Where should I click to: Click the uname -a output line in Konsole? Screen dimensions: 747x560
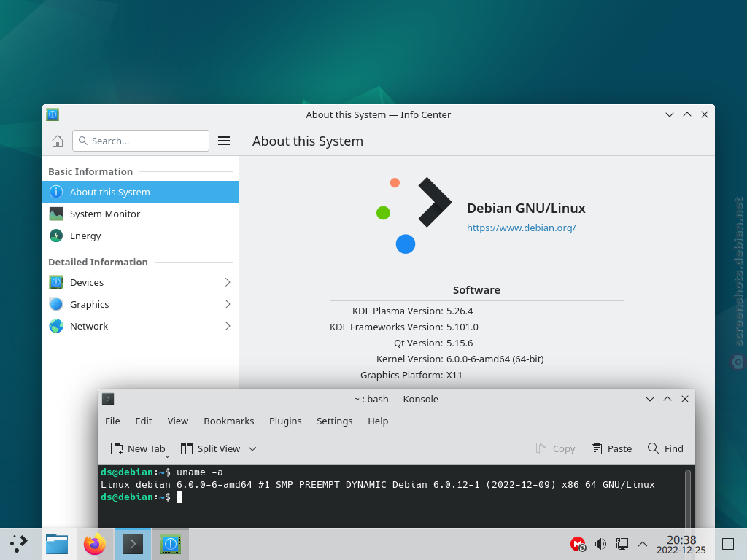click(x=378, y=485)
